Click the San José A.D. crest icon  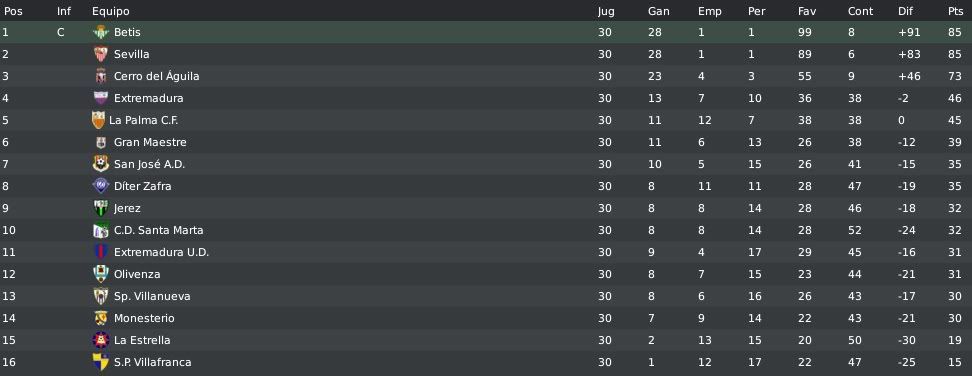[100, 164]
